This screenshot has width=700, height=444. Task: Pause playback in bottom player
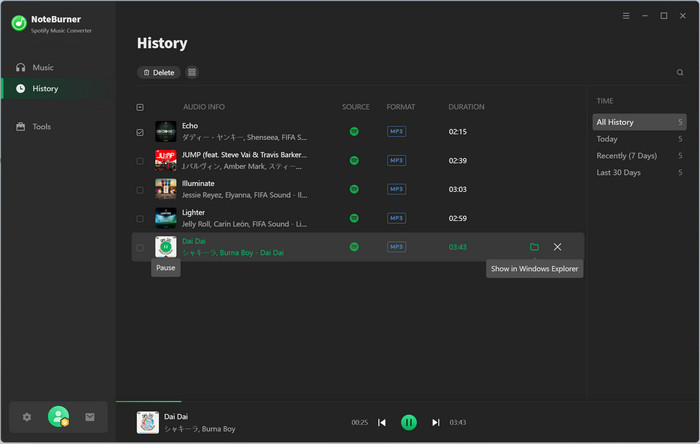(408, 423)
